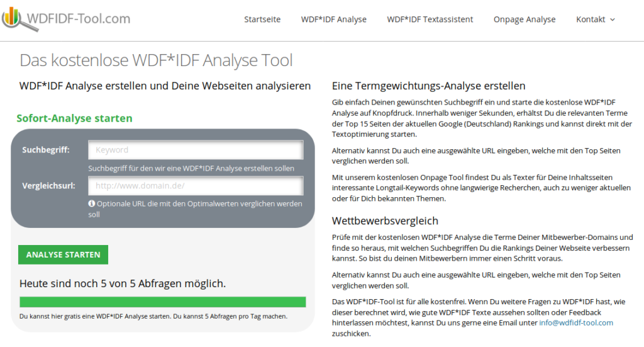
Task: Select WDF*IDF Textassistent in the navigation
Action: click(x=430, y=20)
